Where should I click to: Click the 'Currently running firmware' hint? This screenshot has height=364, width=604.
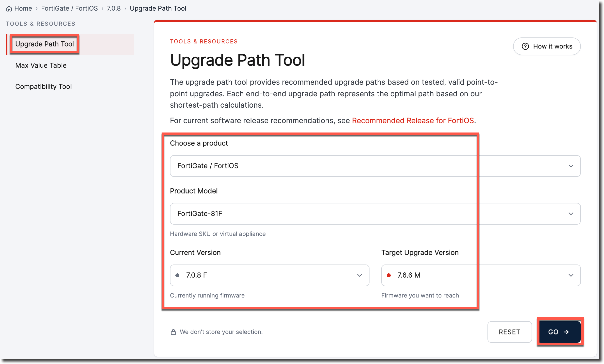[207, 296]
